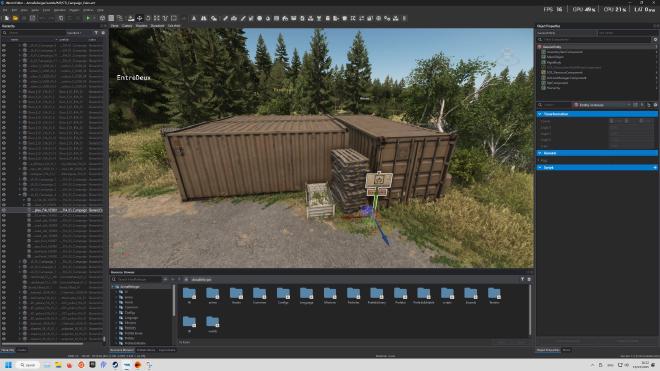The width and height of the screenshot is (660, 371).
Task: Switch to the Object Properties bottom tab
Action: [x=548, y=350]
